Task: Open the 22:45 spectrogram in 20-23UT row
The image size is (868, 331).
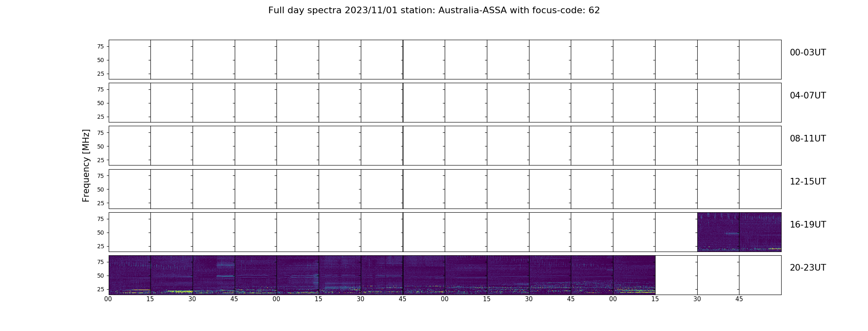Action: click(592, 275)
